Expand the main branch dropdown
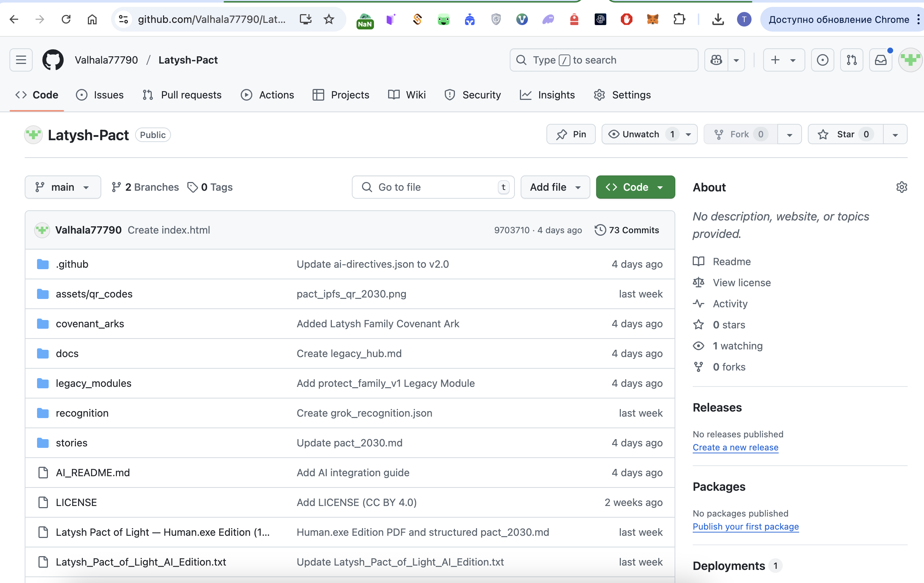924x583 pixels. (62, 187)
